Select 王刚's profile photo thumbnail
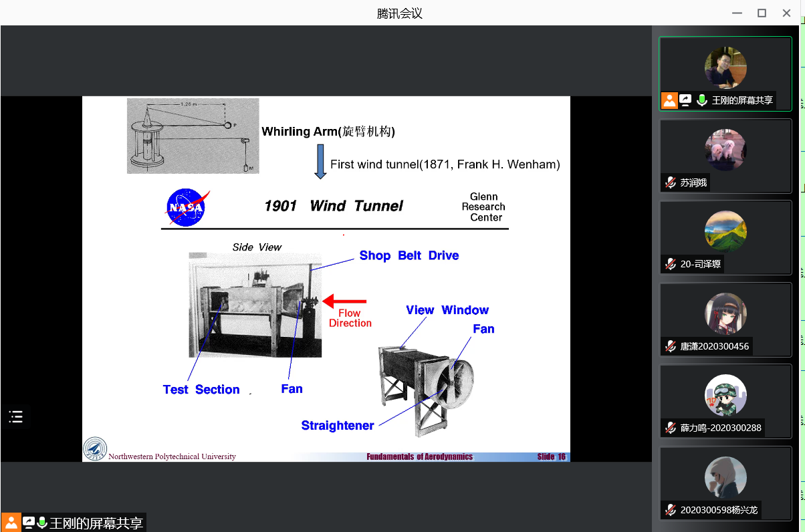The height and width of the screenshot is (532, 805). point(725,68)
